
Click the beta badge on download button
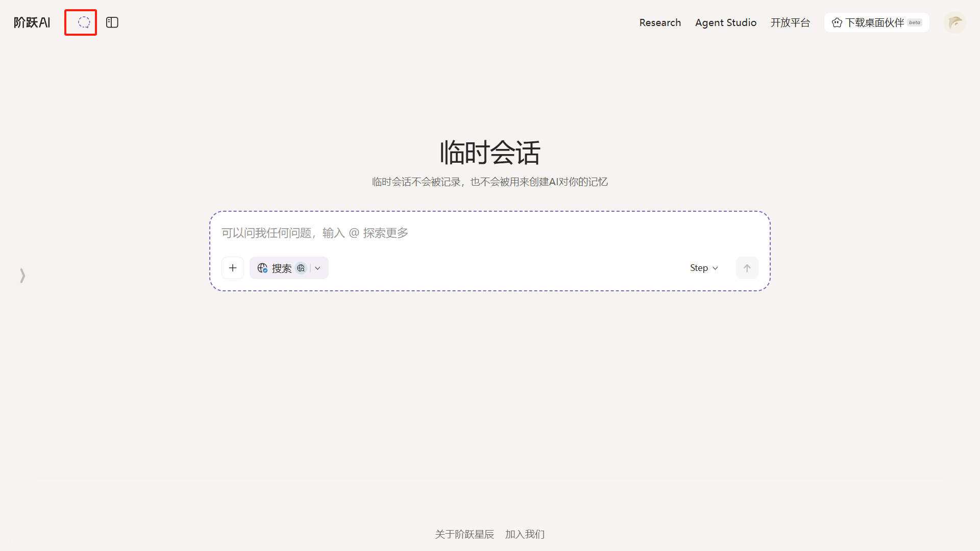coord(915,22)
